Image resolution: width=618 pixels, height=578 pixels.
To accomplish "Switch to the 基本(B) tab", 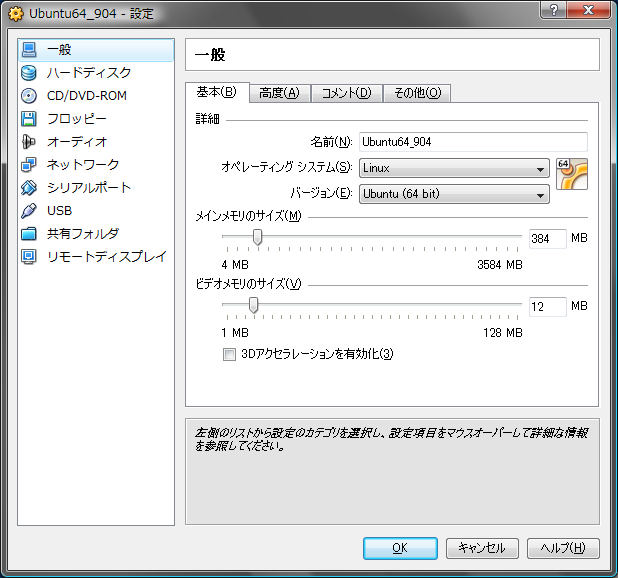I will pos(217,92).
